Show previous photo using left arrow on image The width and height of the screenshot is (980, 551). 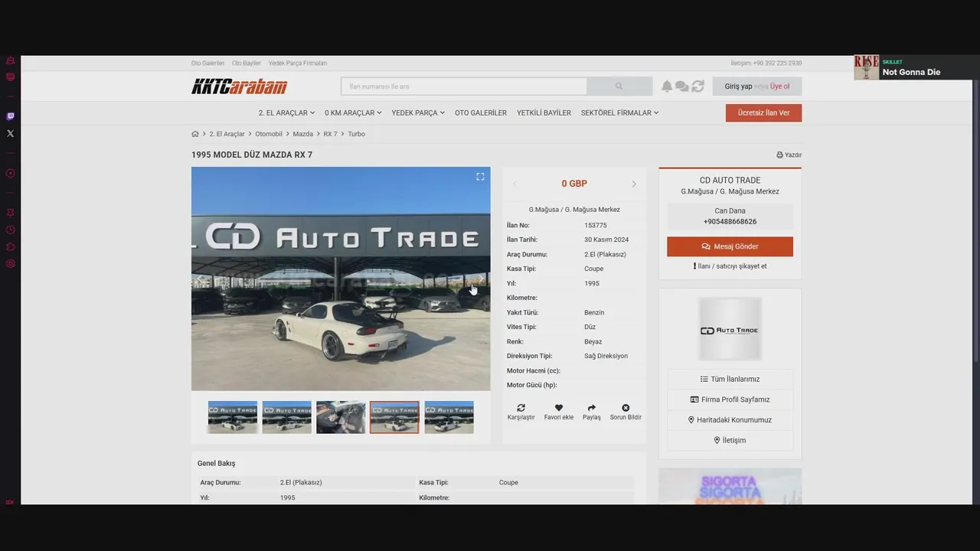(x=201, y=279)
